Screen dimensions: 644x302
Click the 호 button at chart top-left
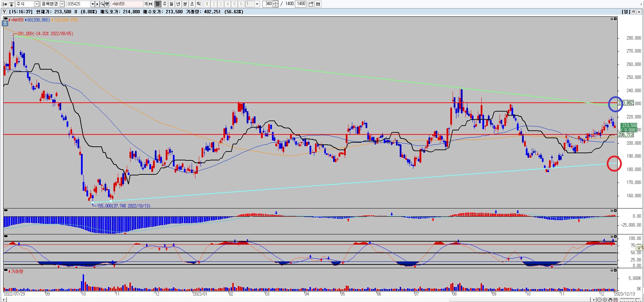pyautogui.click(x=5, y=23)
